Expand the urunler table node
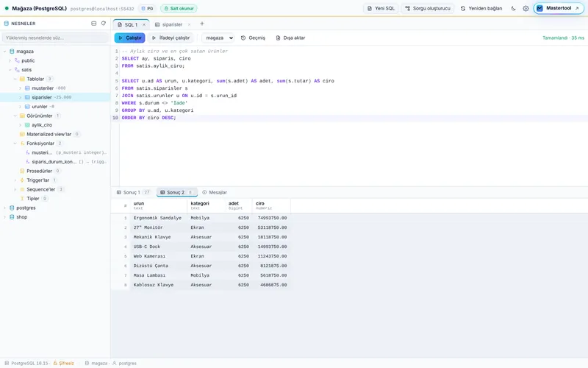The width and height of the screenshot is (588, 368). (x=21, y=107)
